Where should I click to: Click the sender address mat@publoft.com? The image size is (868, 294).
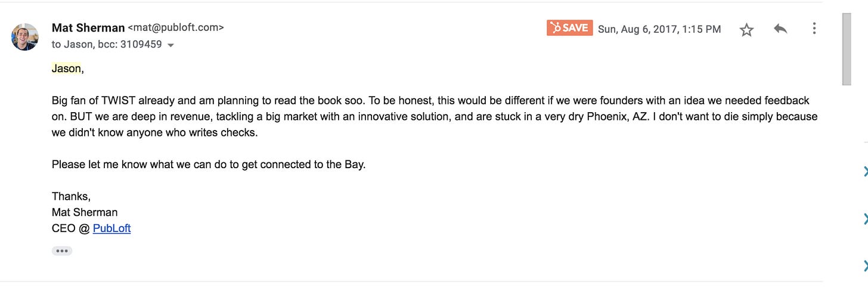coord(176,27)
